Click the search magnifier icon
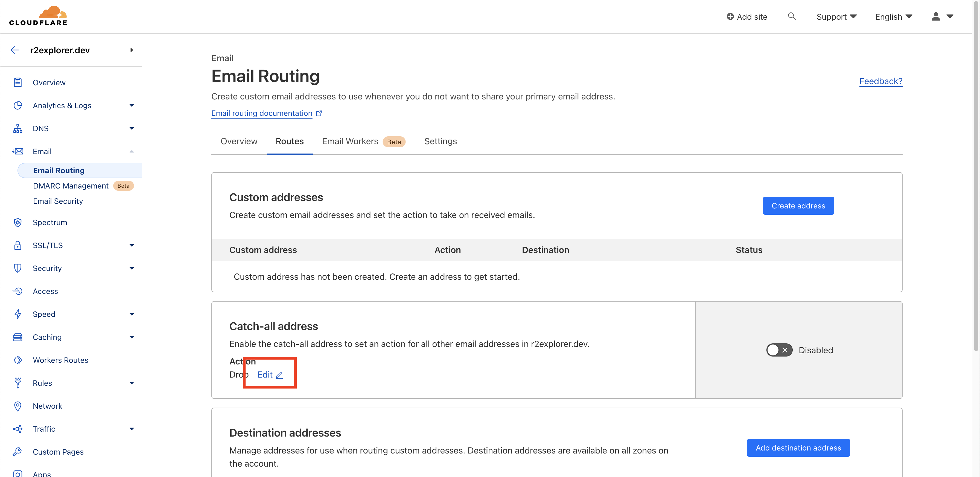Screen dimensions: 980x477 coord(792,16)
